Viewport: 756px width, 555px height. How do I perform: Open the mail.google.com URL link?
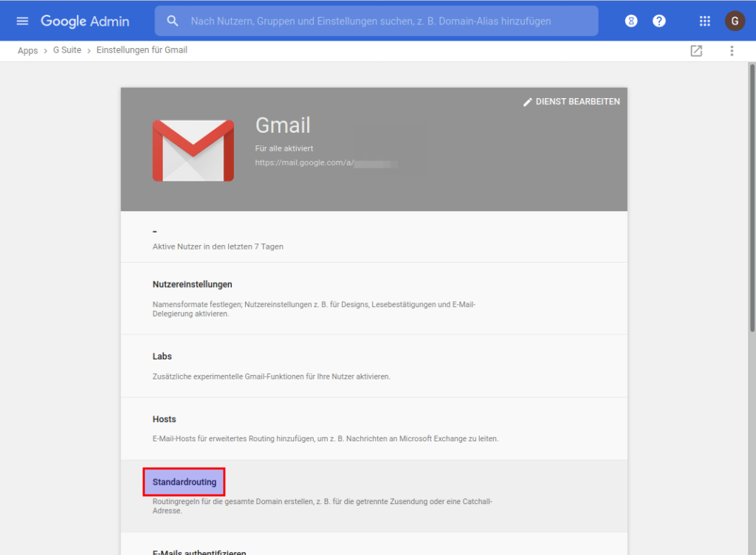click(x=326, y=163)
